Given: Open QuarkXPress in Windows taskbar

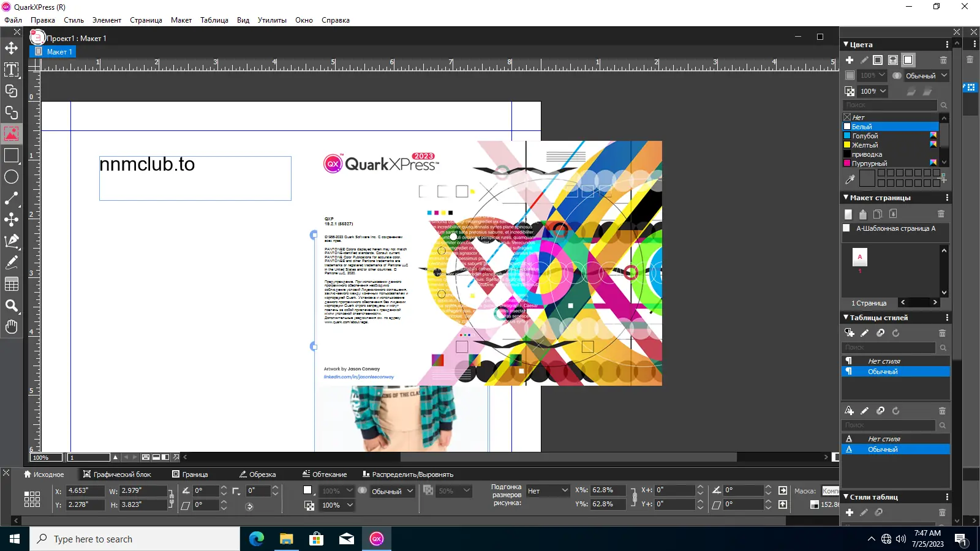Looking at the screenshot, I should click(x=377, y=539).
